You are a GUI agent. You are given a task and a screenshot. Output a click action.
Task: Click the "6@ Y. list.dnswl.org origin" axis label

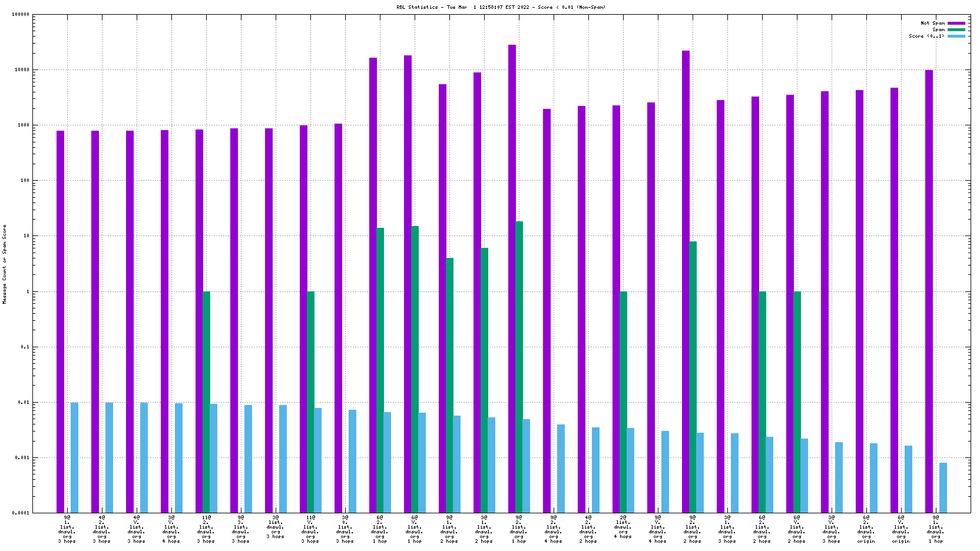pos(901,529)
